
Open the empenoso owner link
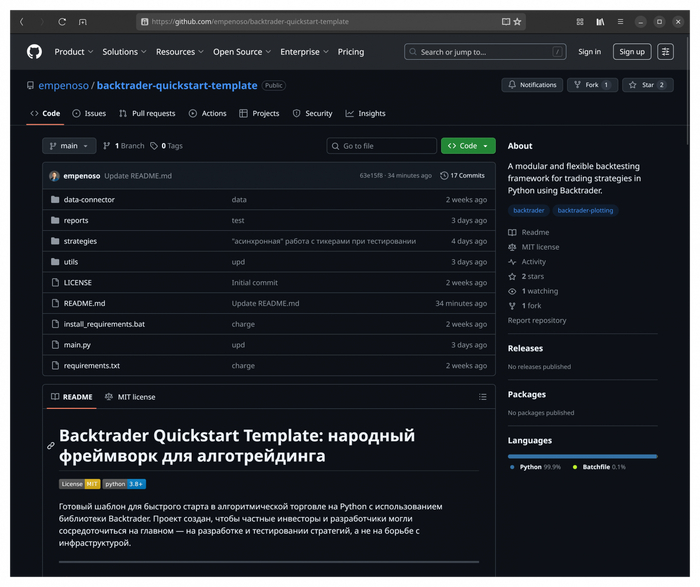click(x=63, y=85)
